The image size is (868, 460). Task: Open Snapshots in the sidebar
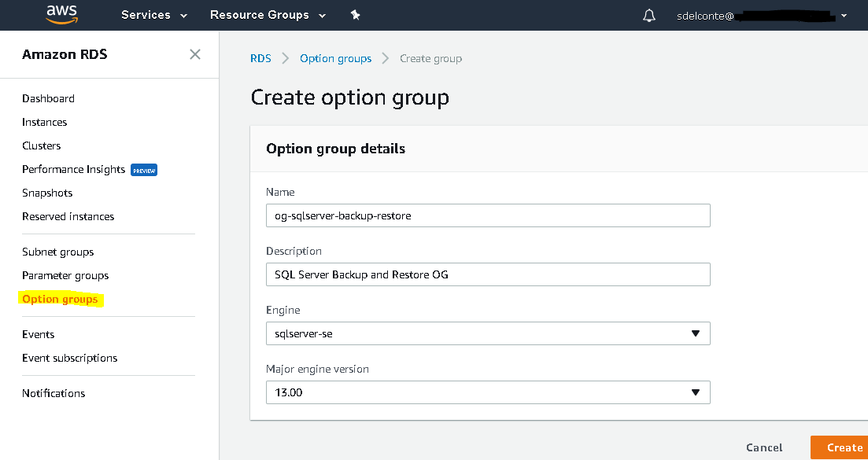(x=47, y=193)
